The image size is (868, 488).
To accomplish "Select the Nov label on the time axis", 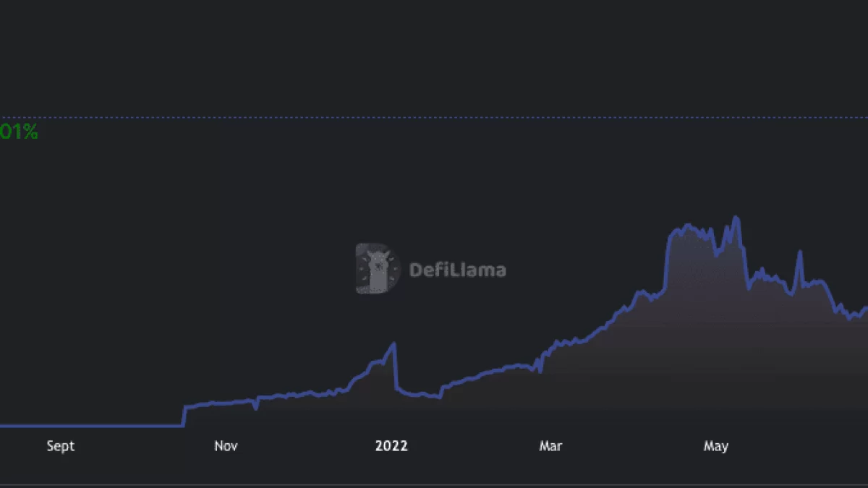I will pyautogui.click(x=226, y=446).
